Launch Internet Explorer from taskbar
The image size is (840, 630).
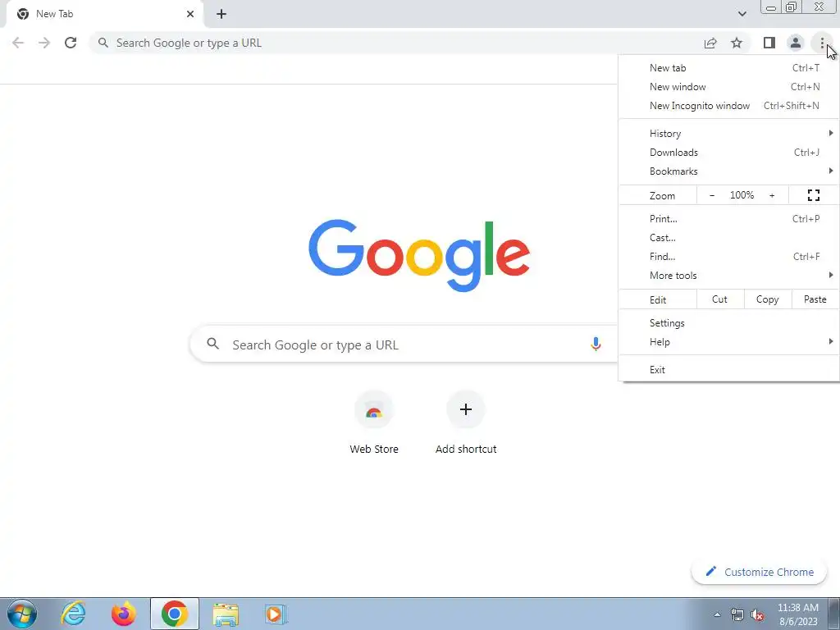(73, 614)
